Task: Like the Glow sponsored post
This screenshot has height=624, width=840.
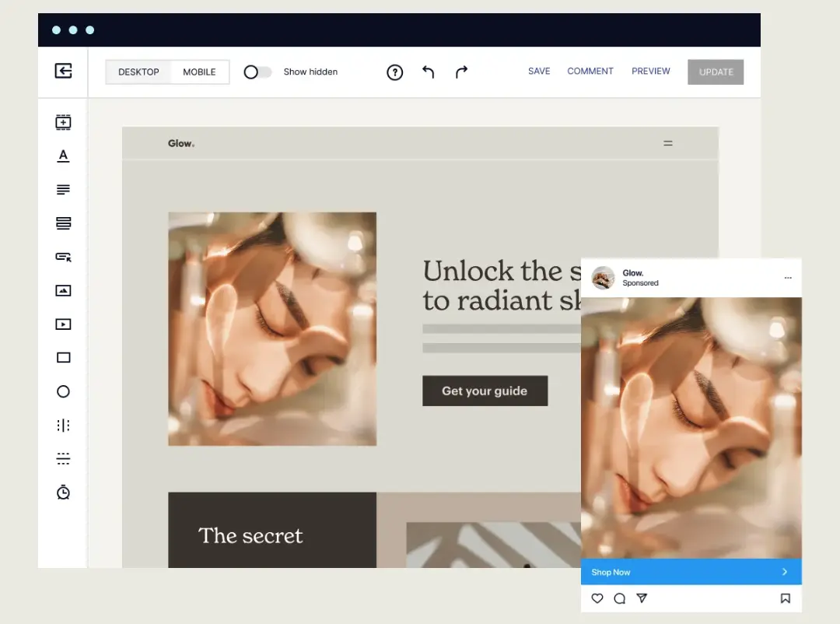Action: (x=597, y=598)
